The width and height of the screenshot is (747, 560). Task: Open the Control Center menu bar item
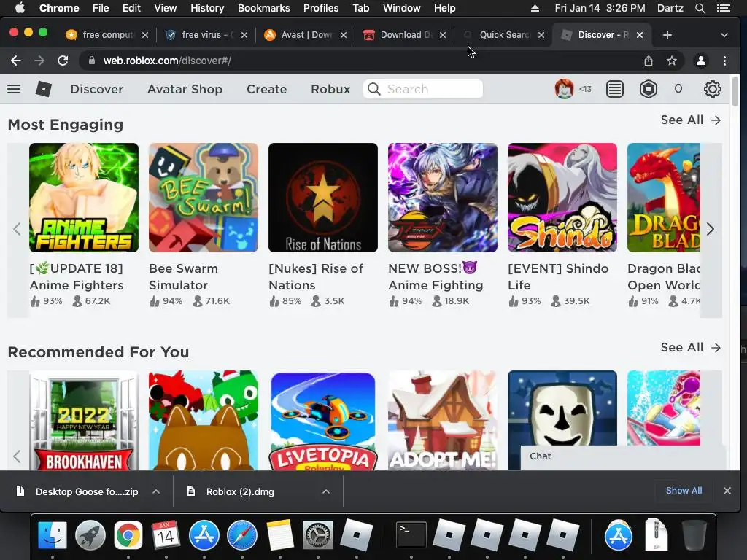tap(723, 8)
